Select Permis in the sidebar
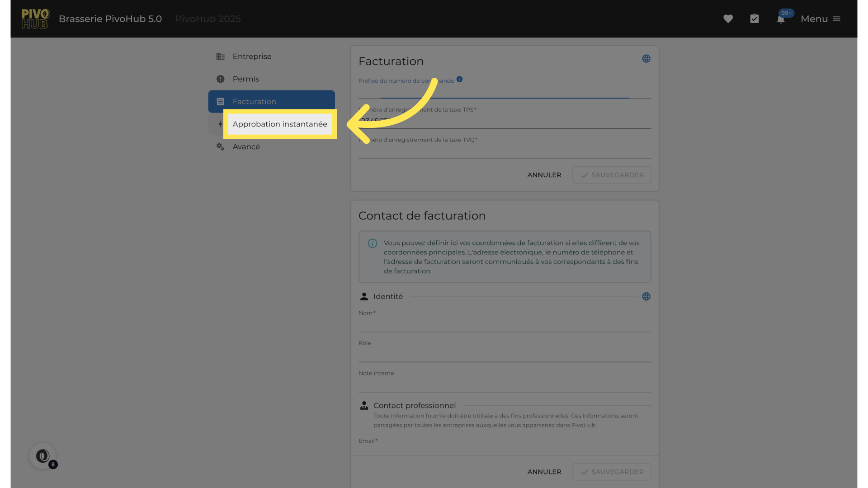Image resolution: width=868 pixels, height=488 pixels. [x=245, y=79]
